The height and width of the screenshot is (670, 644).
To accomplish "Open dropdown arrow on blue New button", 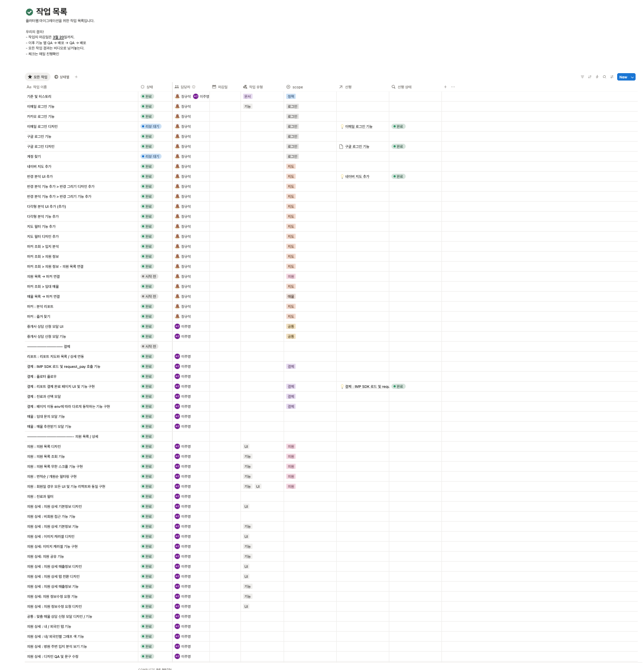I will click(632, 77).
